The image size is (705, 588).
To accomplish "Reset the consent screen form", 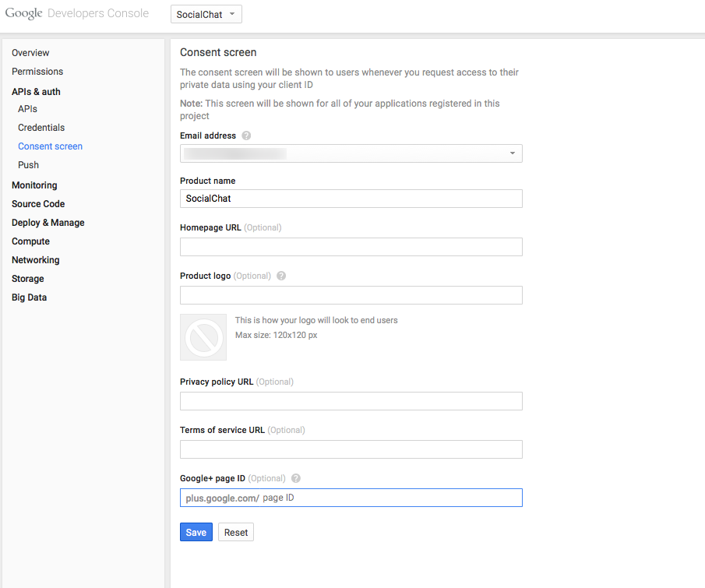I will (235, 532).
